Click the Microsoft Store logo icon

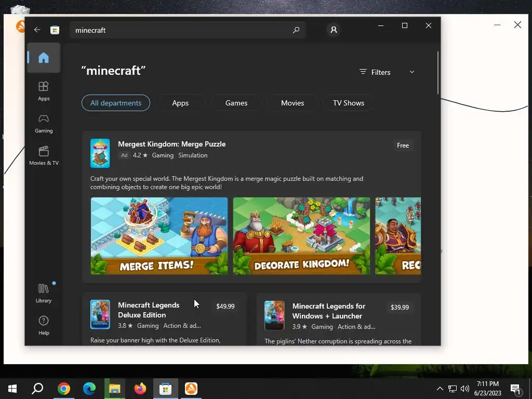[55, 30]
